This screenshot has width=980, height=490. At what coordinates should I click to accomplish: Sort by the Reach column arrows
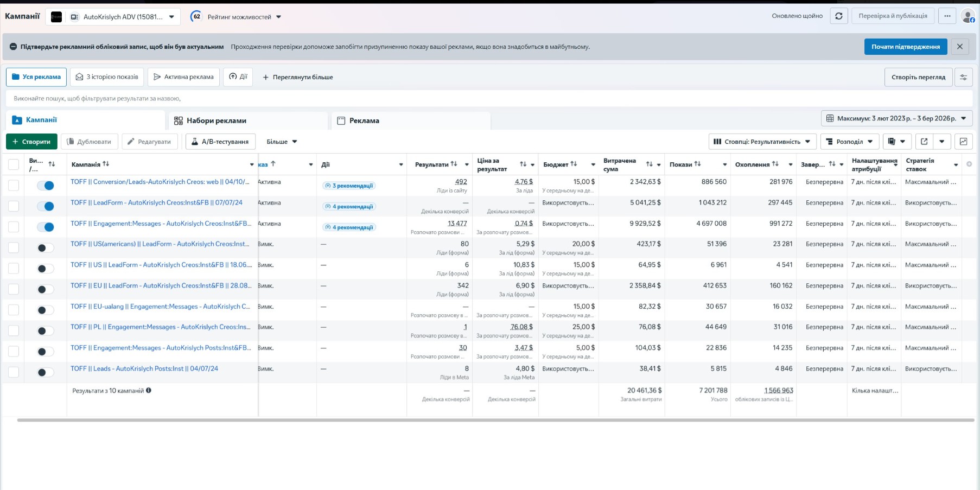pos(775,164)
